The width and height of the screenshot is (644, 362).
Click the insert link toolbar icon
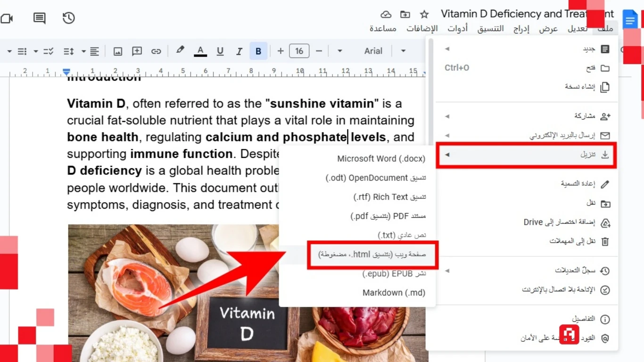pyautogui.click(x=156, y=51)
